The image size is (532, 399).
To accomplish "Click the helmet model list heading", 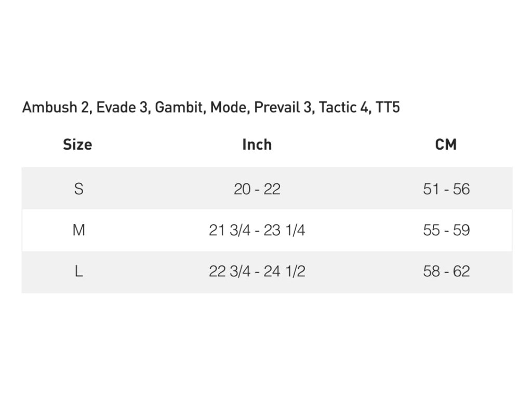I will [211, 107].
